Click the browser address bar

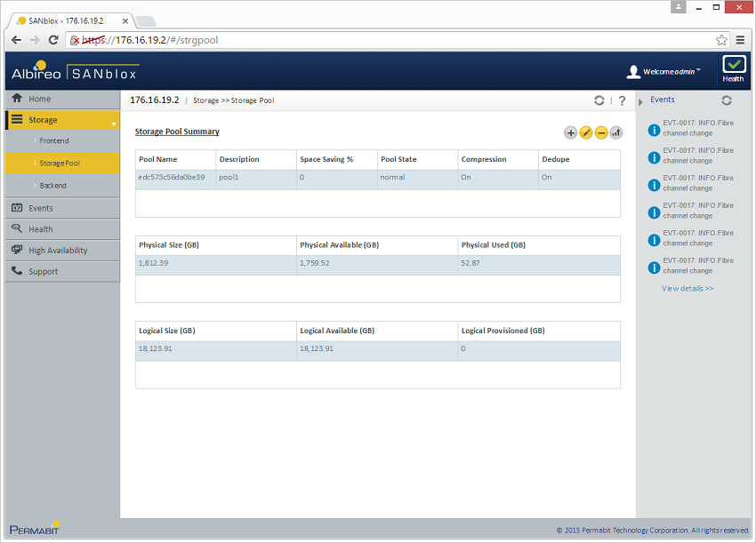click(x=398, y=40)
